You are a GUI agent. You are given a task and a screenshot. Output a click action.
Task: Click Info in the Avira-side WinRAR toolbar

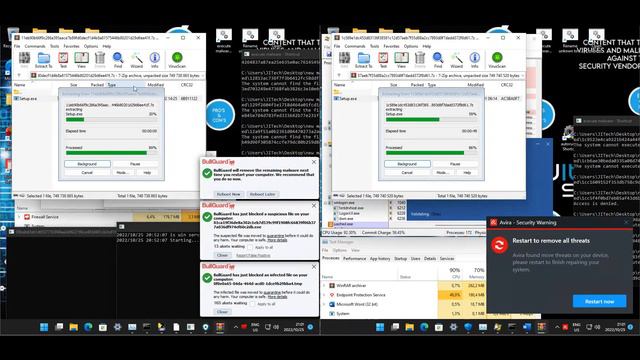click(475, 60)
